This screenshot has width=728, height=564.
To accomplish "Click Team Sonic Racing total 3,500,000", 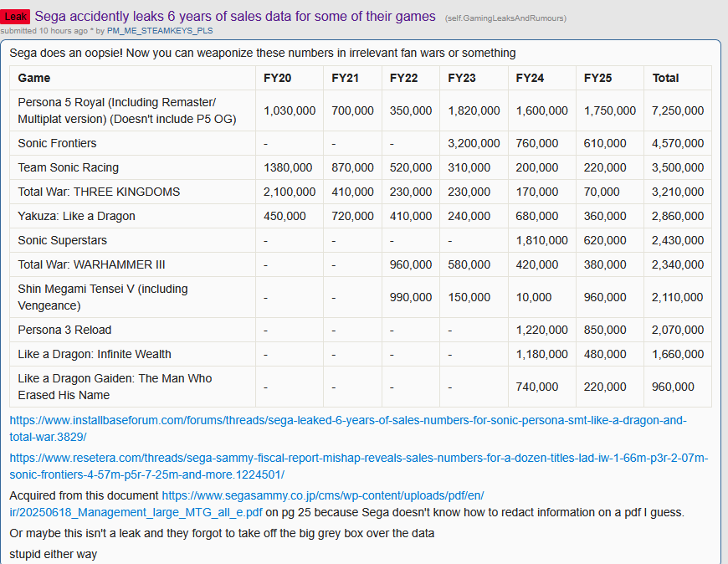I will pos(678,167).
